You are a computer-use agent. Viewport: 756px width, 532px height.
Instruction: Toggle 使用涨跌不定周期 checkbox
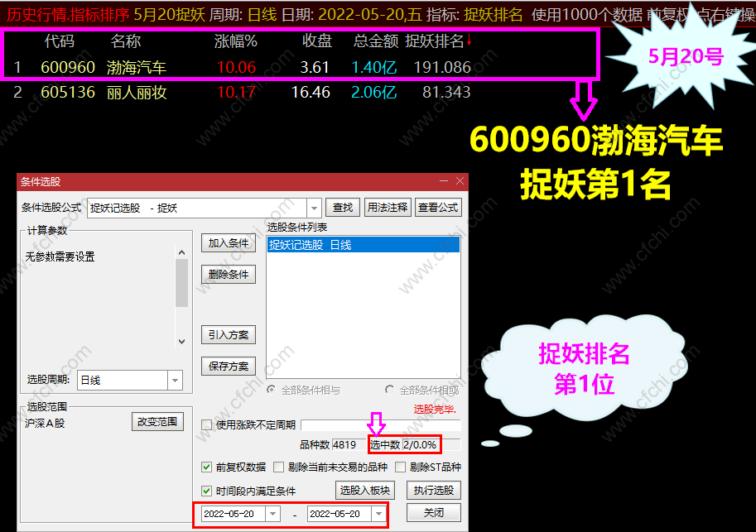pos(206,425)
